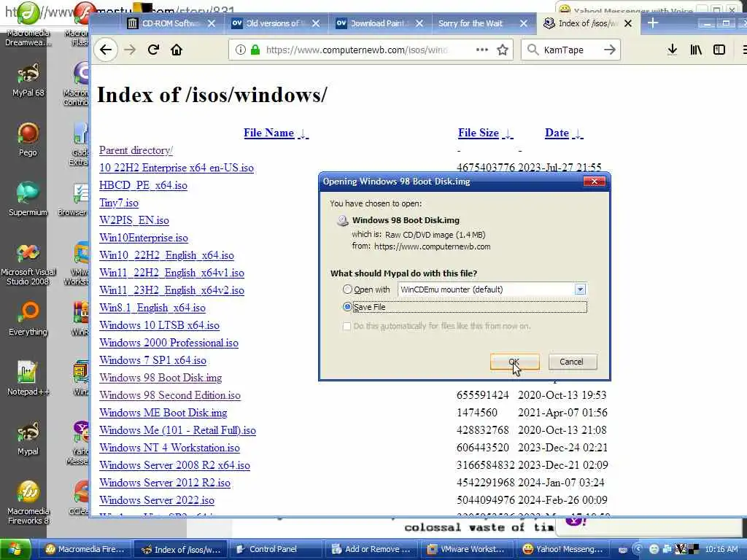Image resolution: width=747 pixels, height=560 pixels.
Task: Click the forward navigation arrow
Action: [x=130, y=50]
